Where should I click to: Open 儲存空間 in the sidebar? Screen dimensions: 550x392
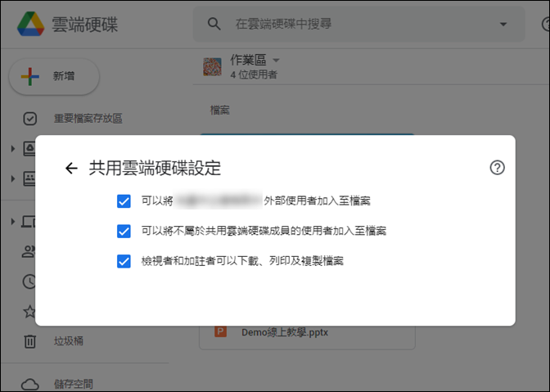[x=74, y=384]
